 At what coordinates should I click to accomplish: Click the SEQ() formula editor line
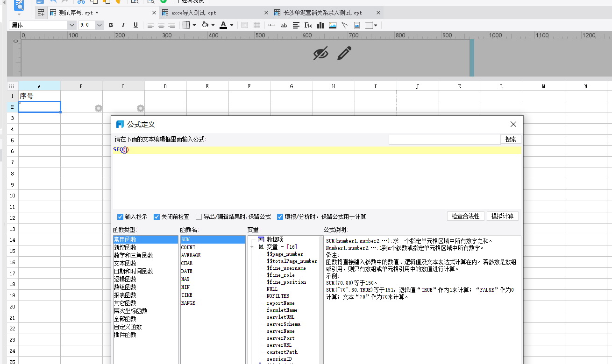[x=317, y=150]
